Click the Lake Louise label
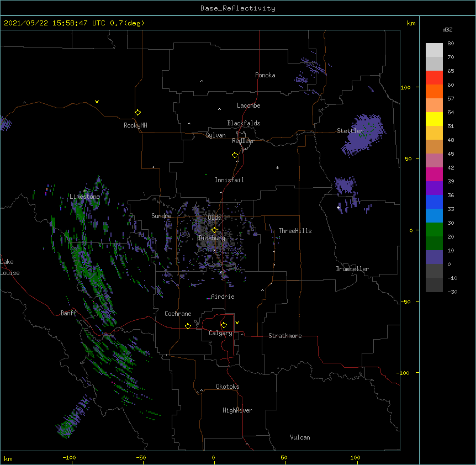The height and width of the screenshot is (465, 476). coord(10,267)
